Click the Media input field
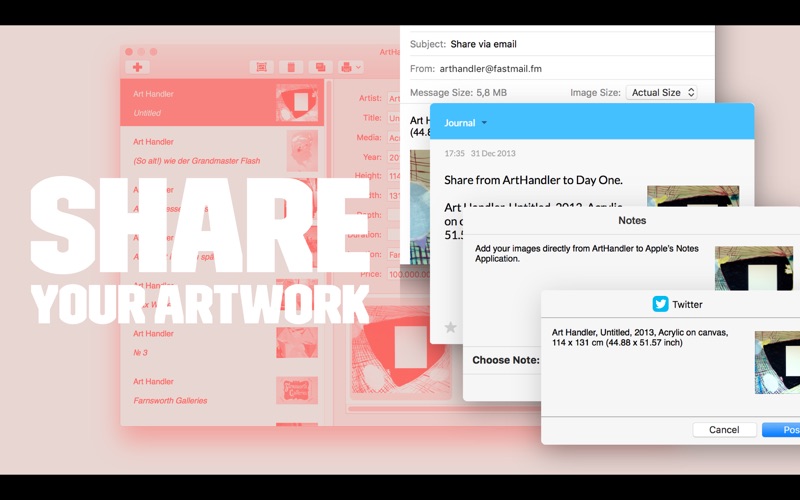The width and height of the screenshot is (800, 500). coord(393,137)
